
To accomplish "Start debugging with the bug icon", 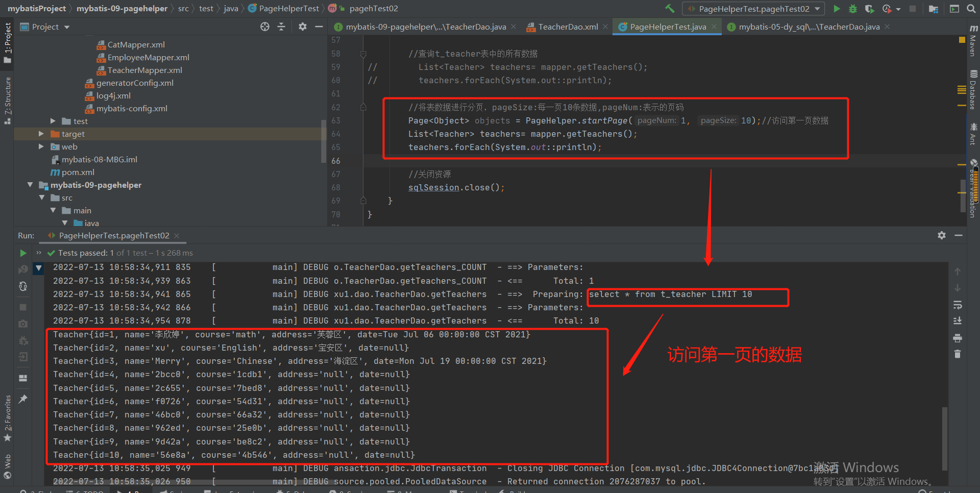I will (x=852, y=9).
